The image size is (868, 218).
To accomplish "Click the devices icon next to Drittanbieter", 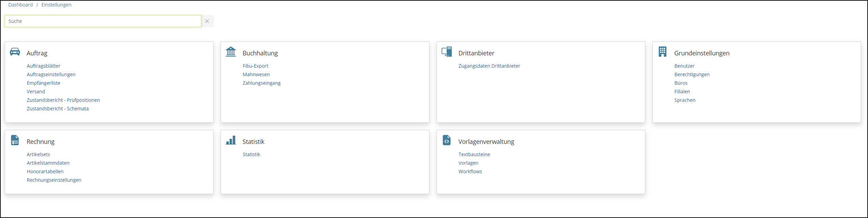I will pyautogui.click(x=446, y=52).
